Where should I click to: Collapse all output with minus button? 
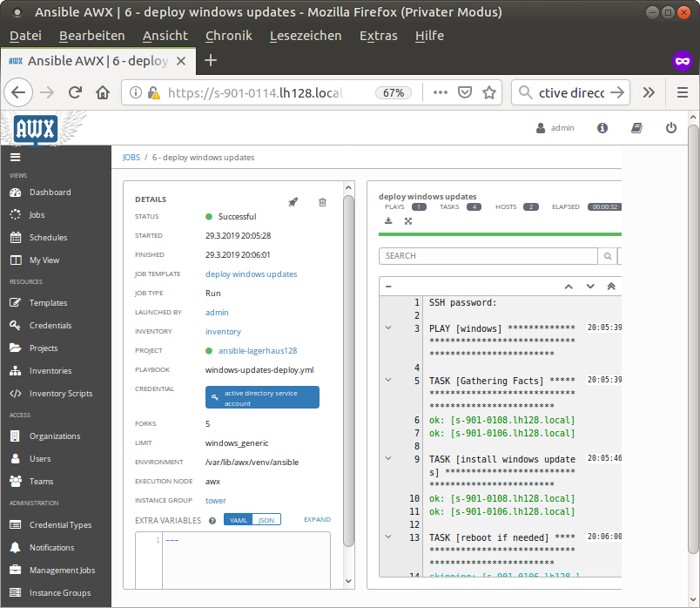[388, 287]
